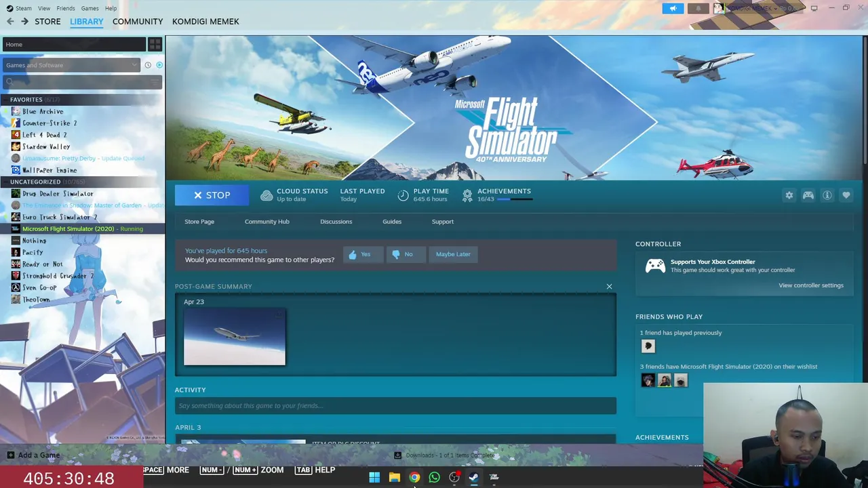868x488 pixels.
Task: Click Add a Game at the bottom
Action: coord(33,455)
